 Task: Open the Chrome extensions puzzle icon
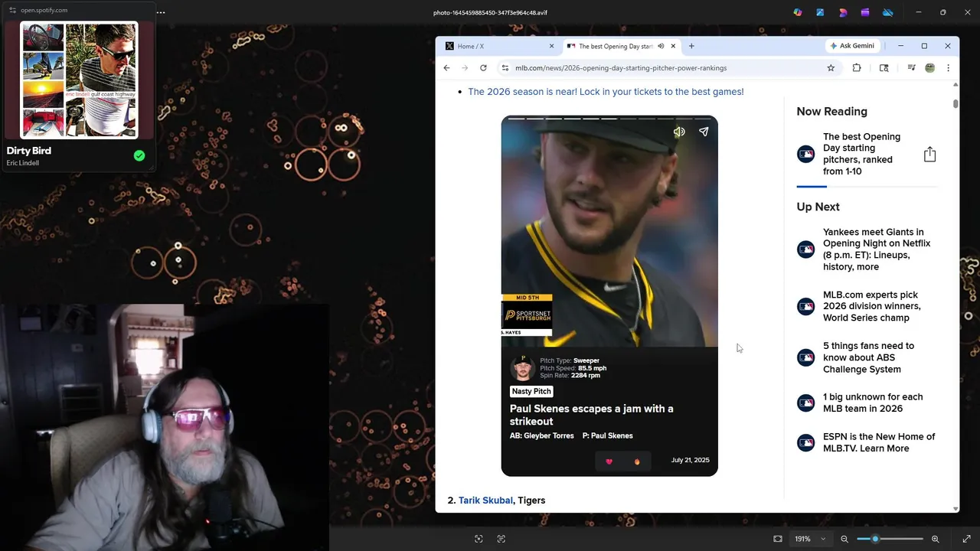tap(857, 68)
